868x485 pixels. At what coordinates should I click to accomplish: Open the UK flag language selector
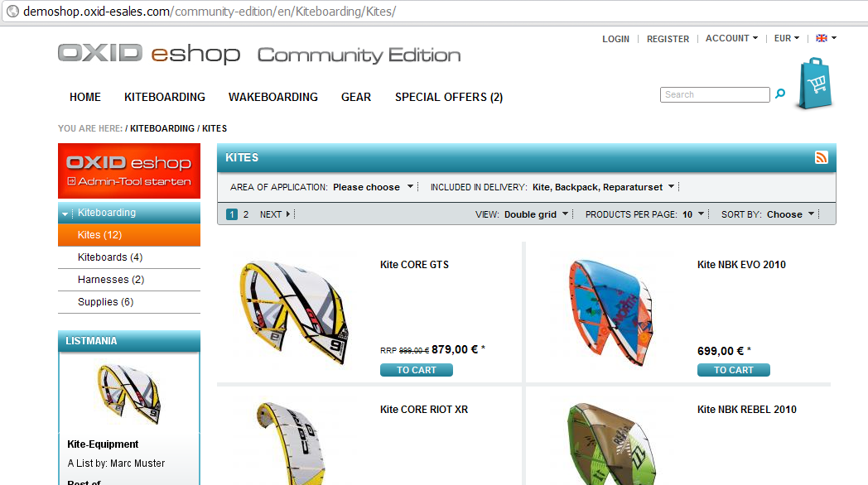coord(826,38)
